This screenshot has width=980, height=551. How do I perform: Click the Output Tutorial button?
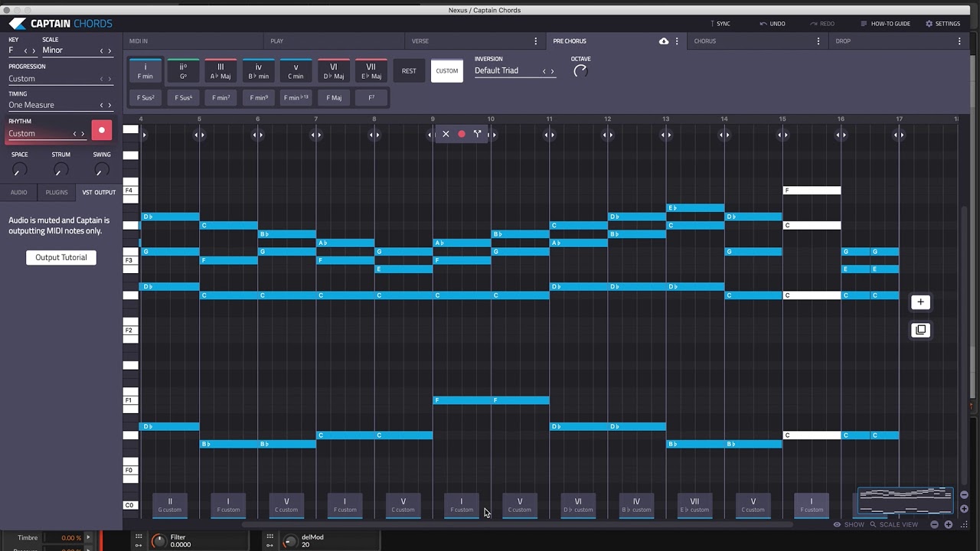point(61,258)
